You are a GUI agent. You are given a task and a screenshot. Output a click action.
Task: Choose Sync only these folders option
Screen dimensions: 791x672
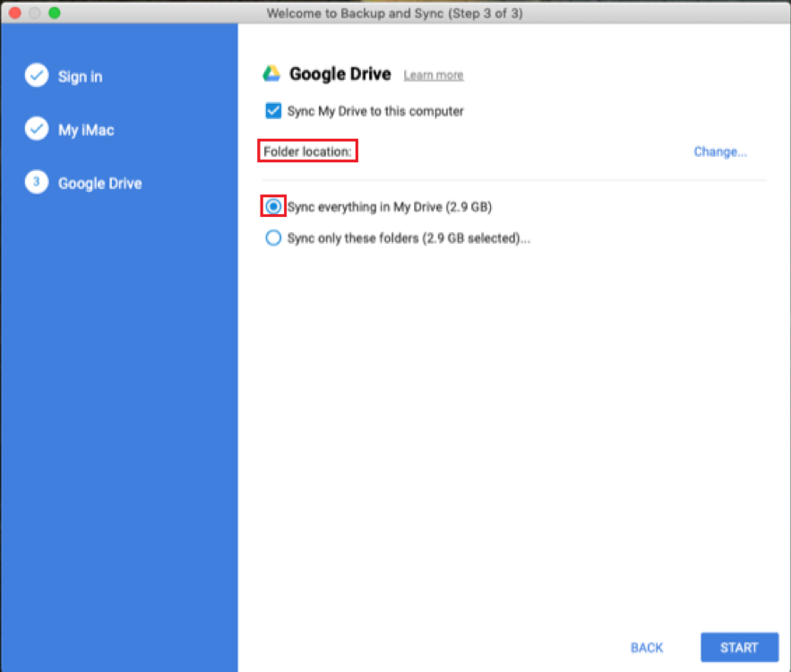[x=273, y=237]
